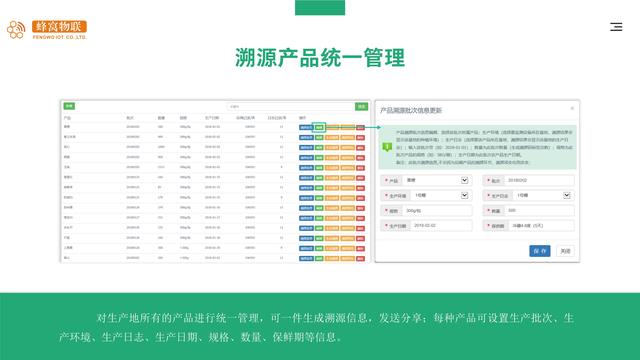Click the green search button beside the search box
This screenshot has width=640, height=360.
click(x=361, y=107)
